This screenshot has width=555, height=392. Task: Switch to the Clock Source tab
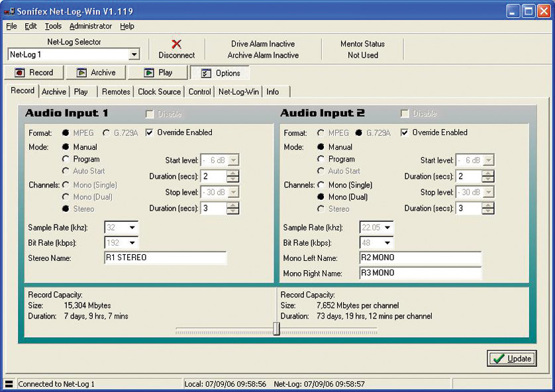click(x=159, y=92)
